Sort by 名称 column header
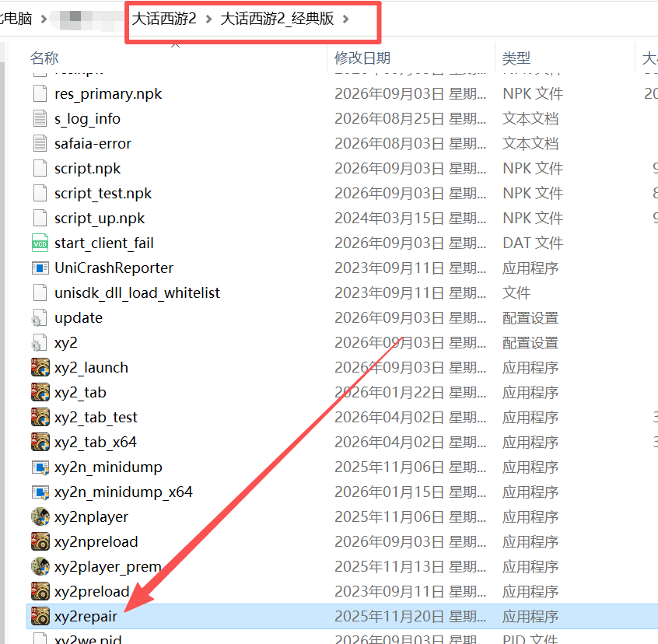658x644 pixels. (x=44, y=58)
